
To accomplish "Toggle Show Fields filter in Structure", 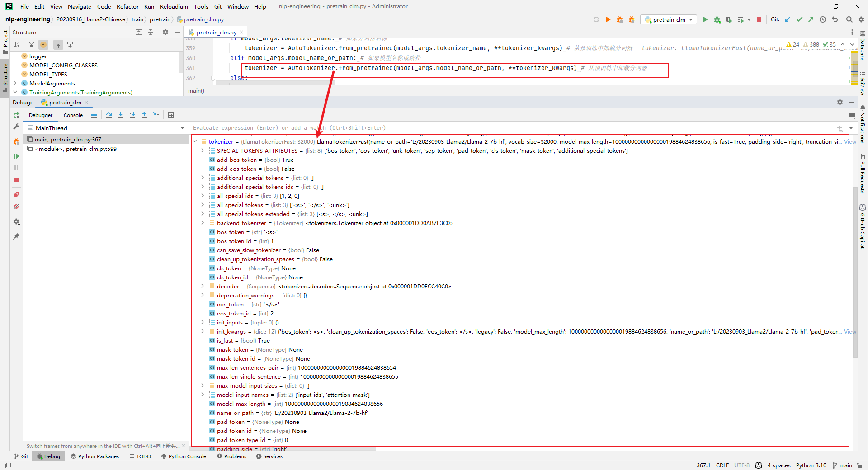I will 43,45.
